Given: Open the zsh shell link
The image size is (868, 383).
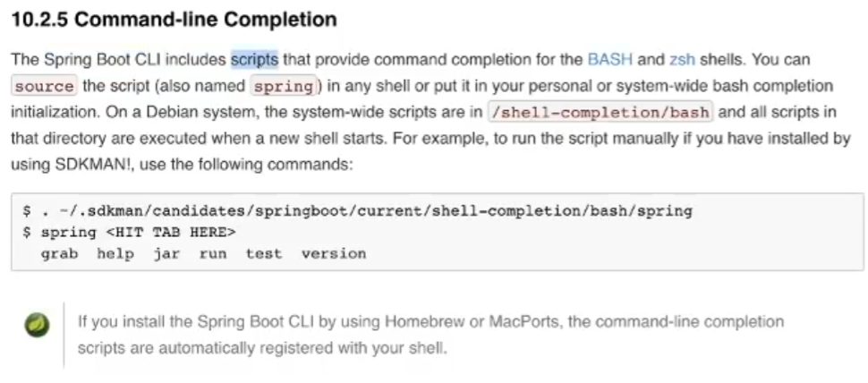Looking at the screenshot, I should pyautogui.click(x=683, y=59).
